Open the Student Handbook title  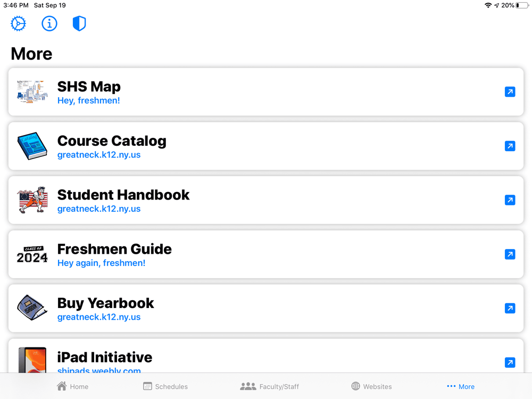(123, 195)
